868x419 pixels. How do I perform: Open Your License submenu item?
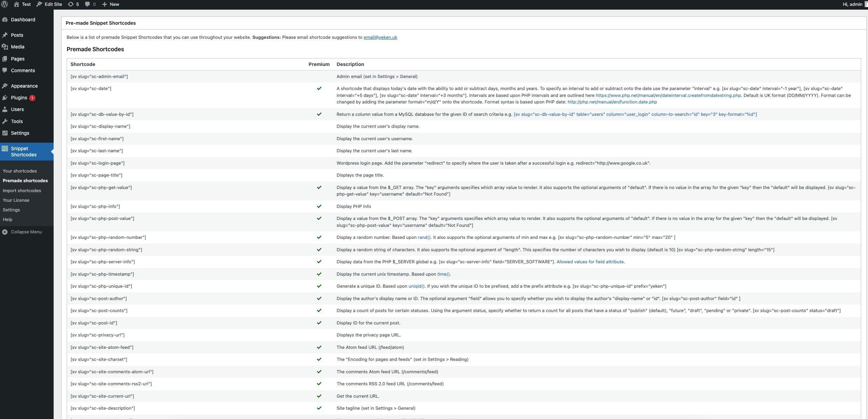16,200
